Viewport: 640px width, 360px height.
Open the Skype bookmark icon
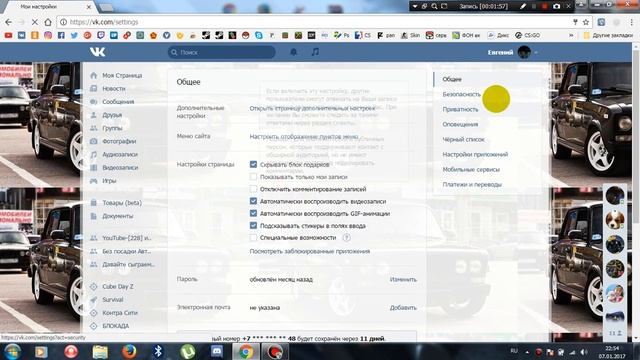click(x=259, y=36)
